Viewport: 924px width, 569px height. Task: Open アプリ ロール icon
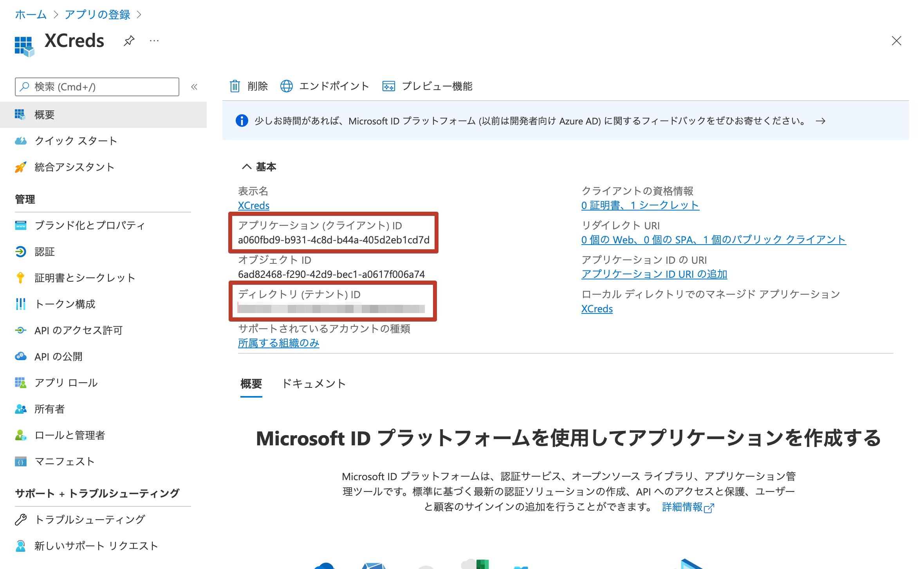pos(20,383)
